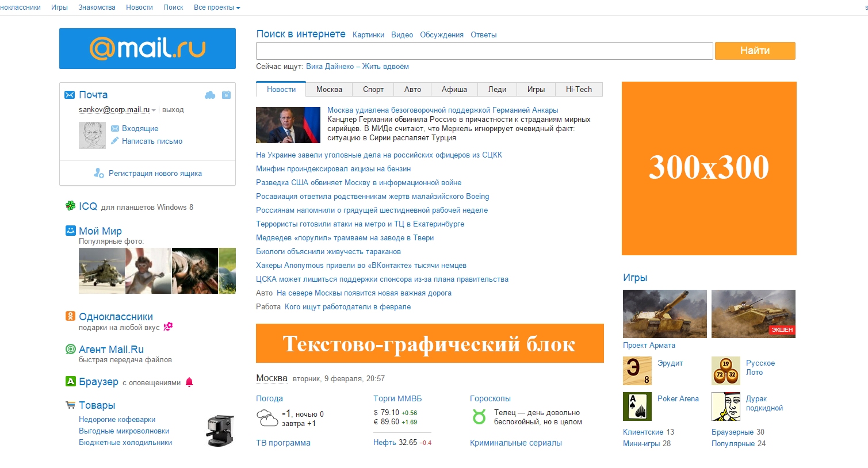Open Недорогие кофеварки product link
The image size is (868, 468).
pos(117,419)
